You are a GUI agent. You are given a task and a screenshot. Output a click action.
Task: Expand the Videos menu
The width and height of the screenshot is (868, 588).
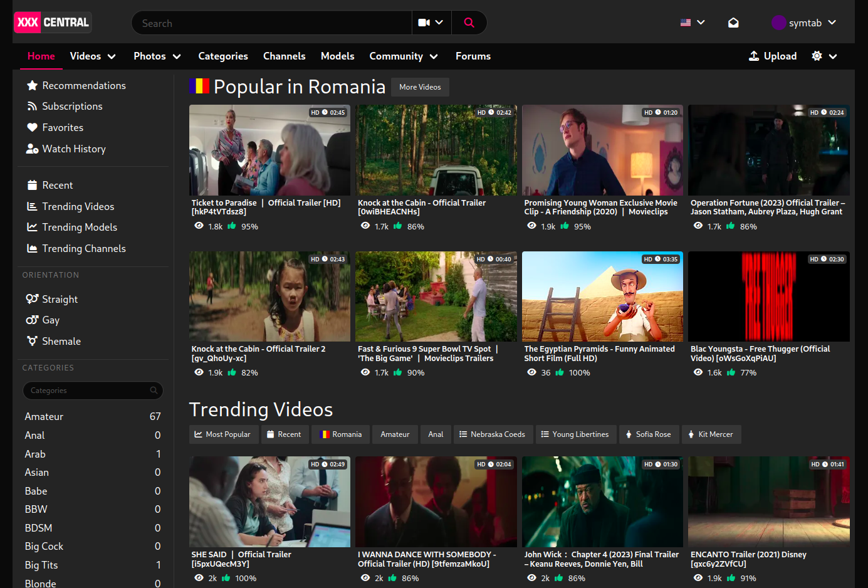pos(93,56)
